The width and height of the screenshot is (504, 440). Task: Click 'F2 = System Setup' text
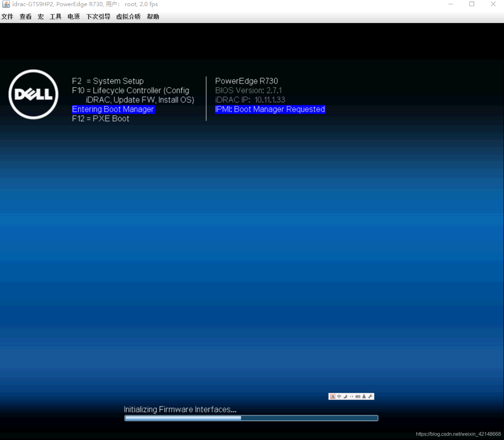click(x=108, y=81)
